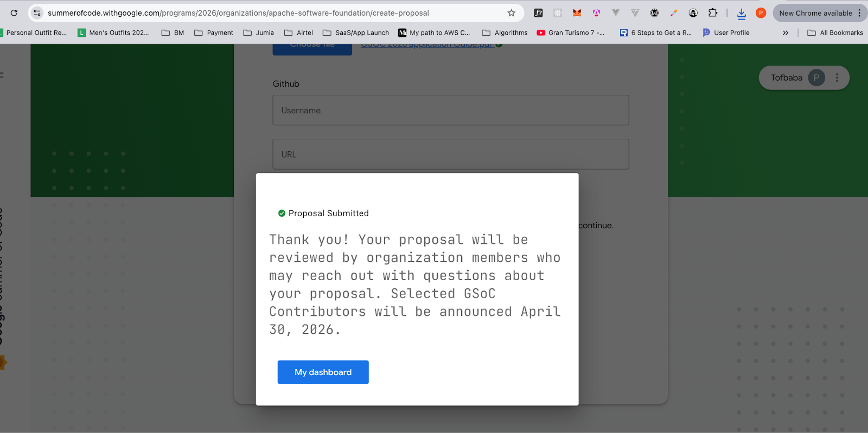868x433 pixels.
Task: Expand the SaaS/App Launch bookmark folder
Action: [356, 33]
